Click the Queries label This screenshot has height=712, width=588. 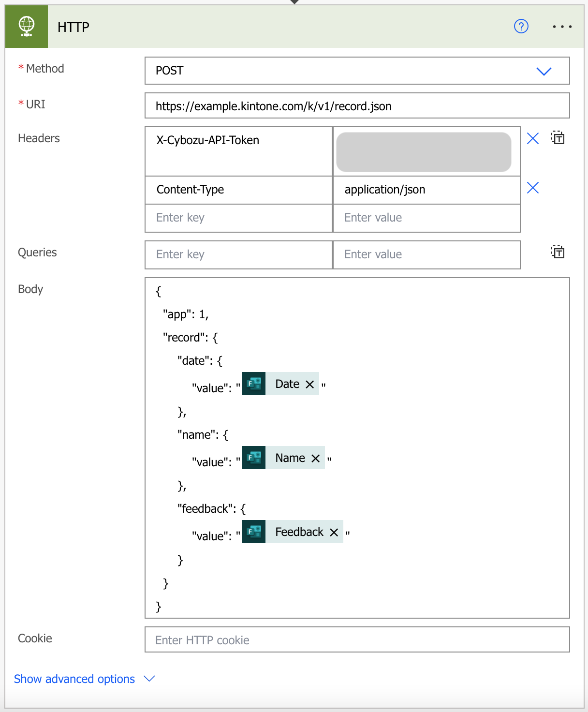pyautogui.click(x=37, y=252)
